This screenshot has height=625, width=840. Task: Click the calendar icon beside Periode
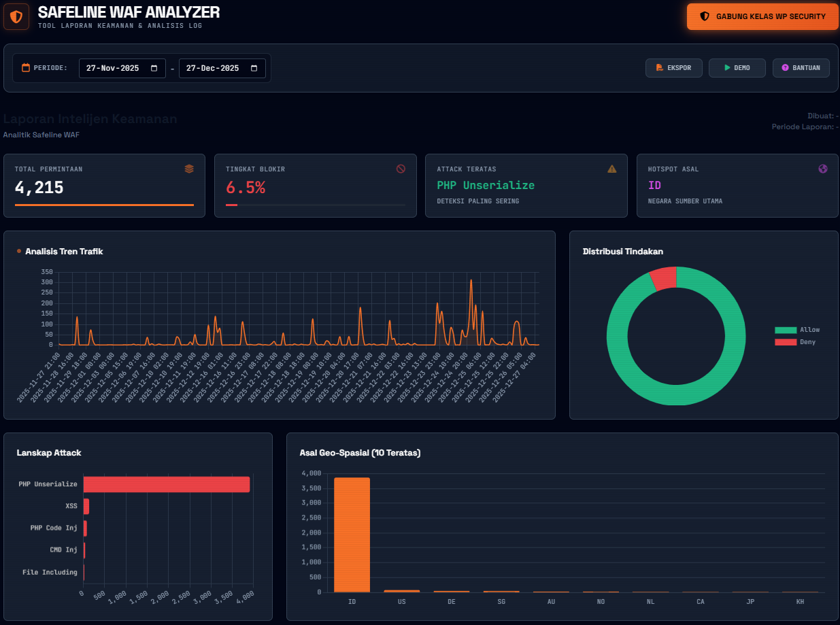point(26,68)
